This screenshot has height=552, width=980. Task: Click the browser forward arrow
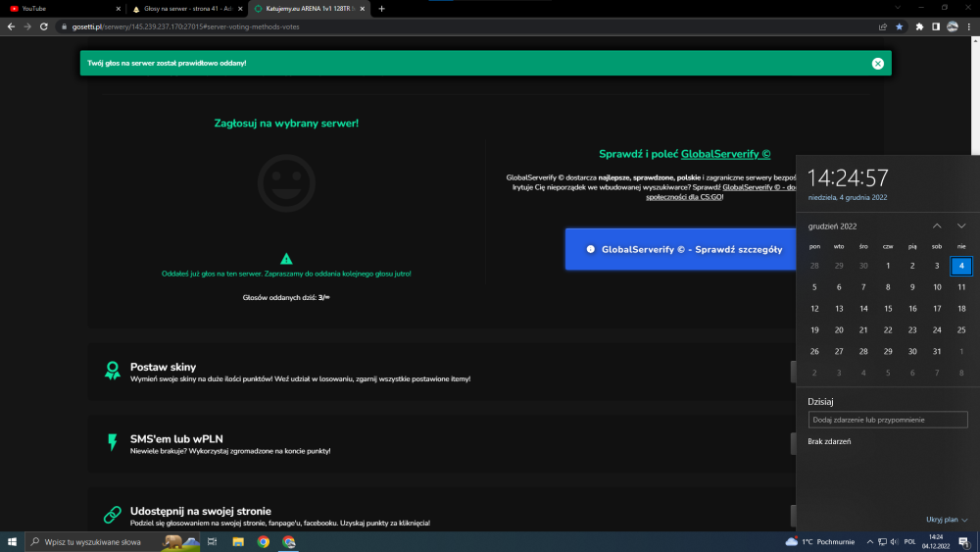(x=26, y=26)
